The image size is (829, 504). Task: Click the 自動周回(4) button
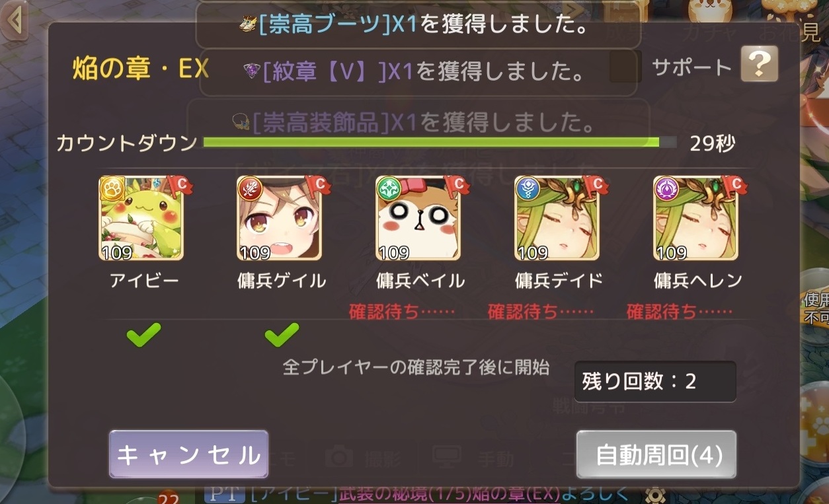[656, 454]
